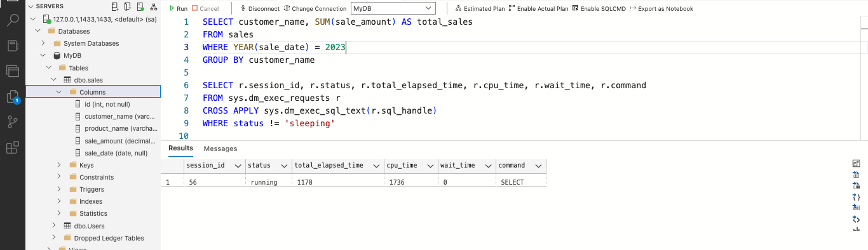868x250 pixels.
Task: Save results as JSON braces icon
Action: pos(856,197)
